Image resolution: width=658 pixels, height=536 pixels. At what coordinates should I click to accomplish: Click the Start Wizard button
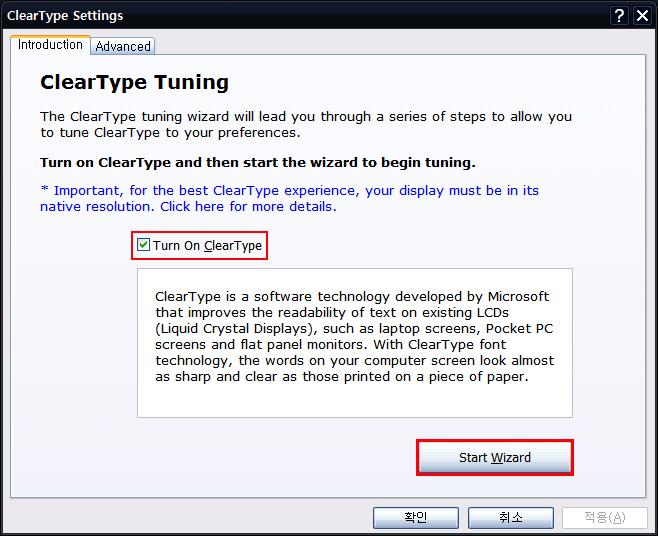pyautogui.click(x=495, y=458)
